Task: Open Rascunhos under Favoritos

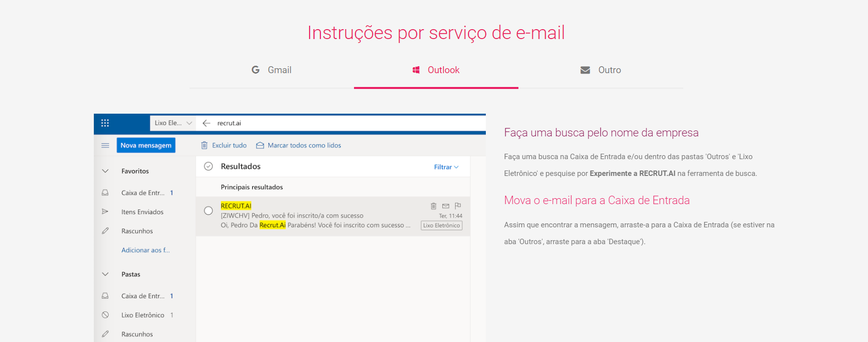Action: [x=137, y=231]
